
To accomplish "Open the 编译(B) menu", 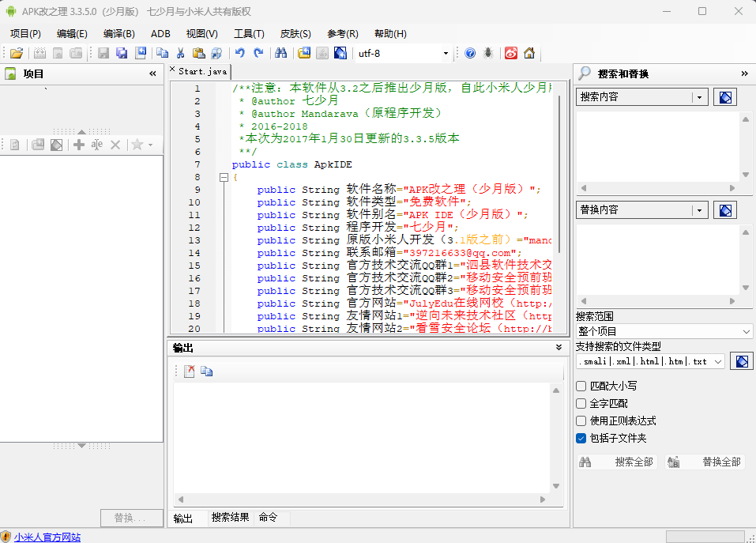I will pyautogui.click(x=118, y=33).
